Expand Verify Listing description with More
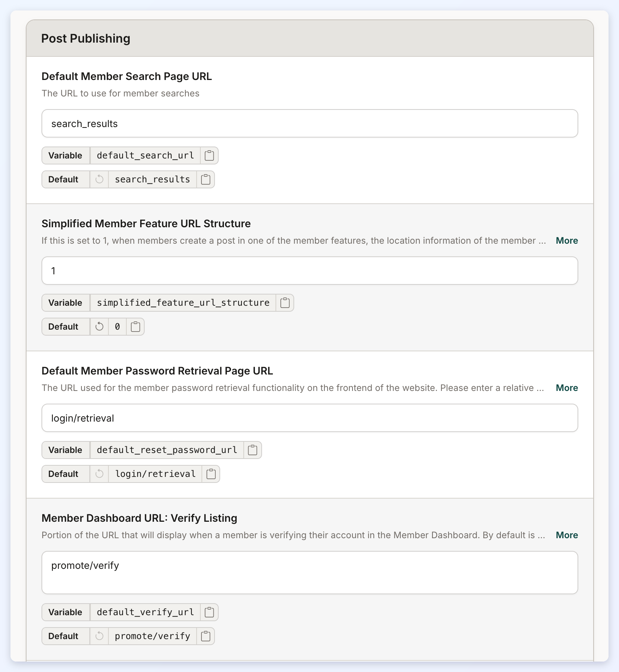 (567, 535)
